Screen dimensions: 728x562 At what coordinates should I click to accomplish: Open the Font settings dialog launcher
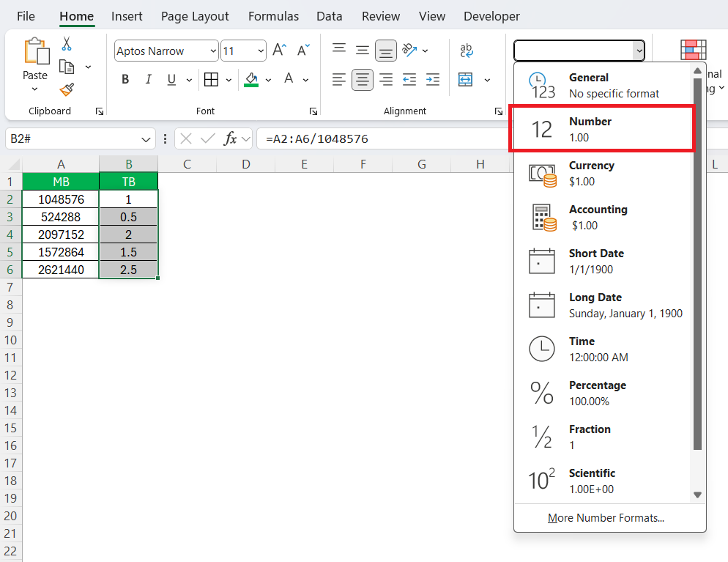[x=313, y=111]
